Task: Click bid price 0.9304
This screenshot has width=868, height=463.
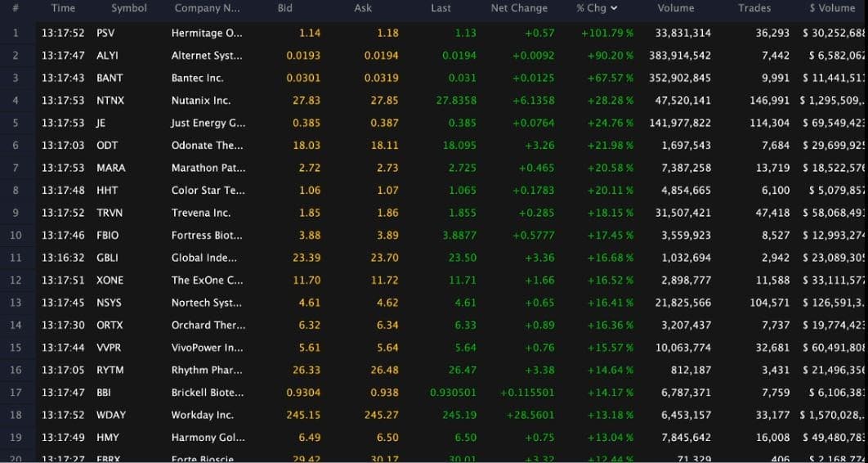Action: [x=303, y=393]
